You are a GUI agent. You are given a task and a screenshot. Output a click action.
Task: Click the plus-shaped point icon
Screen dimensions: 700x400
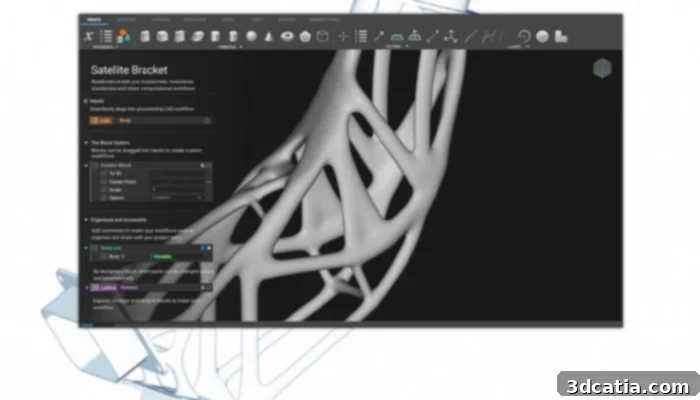coord(343,36)
